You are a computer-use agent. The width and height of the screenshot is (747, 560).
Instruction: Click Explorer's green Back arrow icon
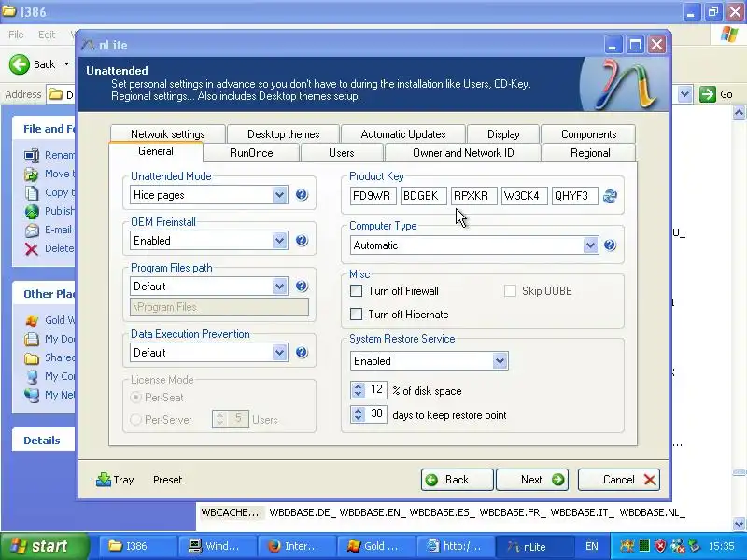19,64
